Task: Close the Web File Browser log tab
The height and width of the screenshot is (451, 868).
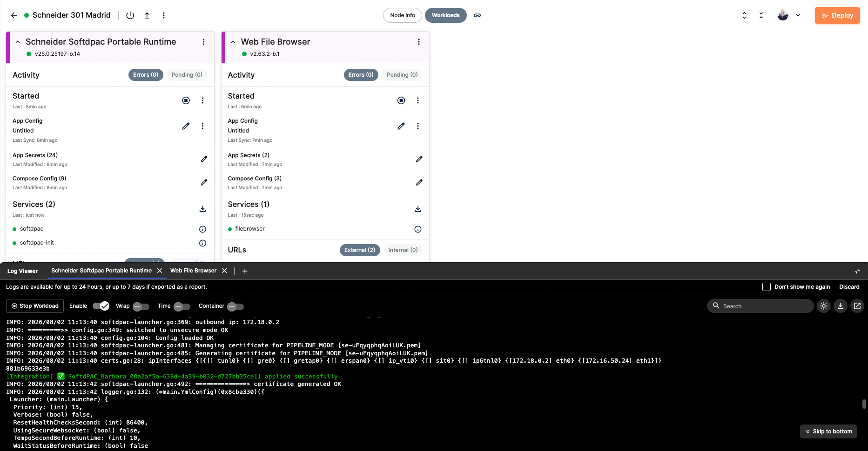Action: pyautogui.click(x=224, y=271)
